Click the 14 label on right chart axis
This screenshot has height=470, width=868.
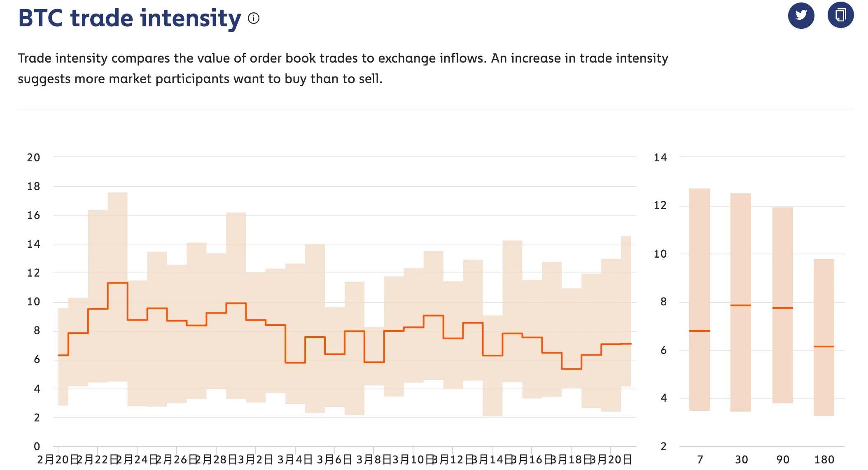(x=660, y=158)
